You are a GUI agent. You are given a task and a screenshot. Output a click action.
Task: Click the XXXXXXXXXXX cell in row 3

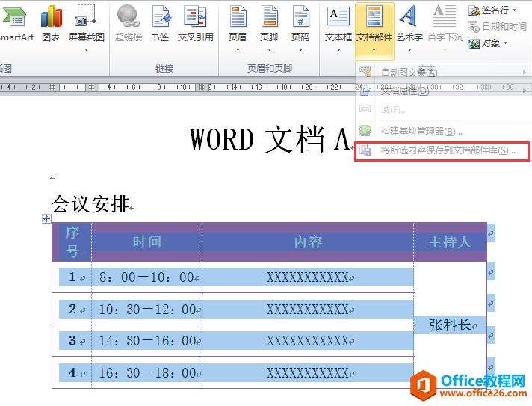pyautogui.click(x=308, y=340)
